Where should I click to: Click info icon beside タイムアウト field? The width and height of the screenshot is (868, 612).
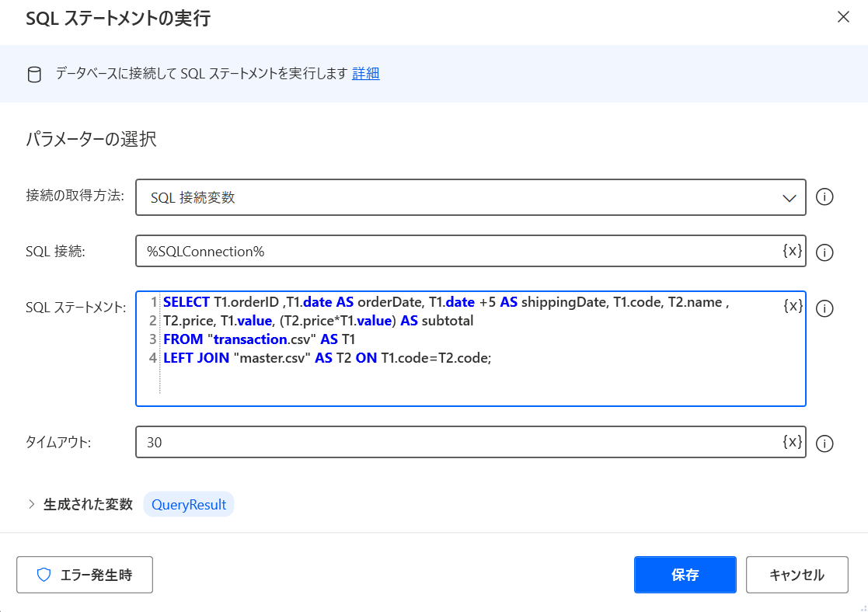click(824, 443)
